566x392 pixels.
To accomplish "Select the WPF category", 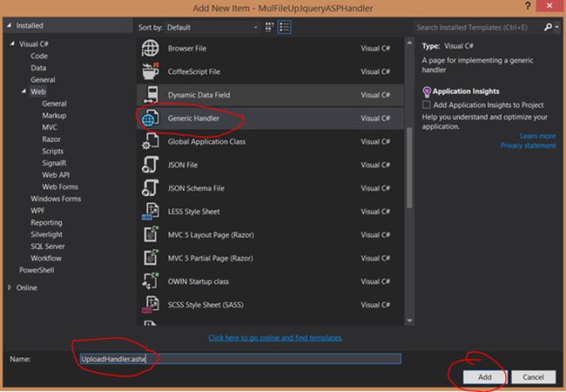I will coord(37,211).
